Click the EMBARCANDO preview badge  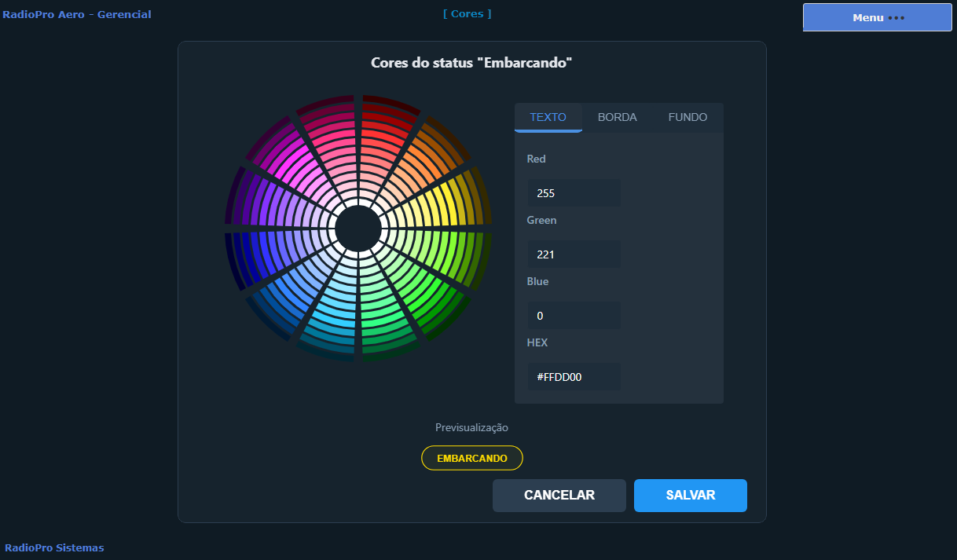point(471,458)
